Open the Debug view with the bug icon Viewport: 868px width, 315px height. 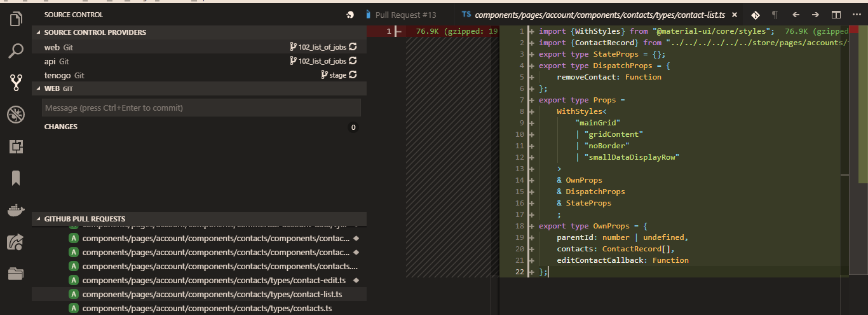point(16,115)
